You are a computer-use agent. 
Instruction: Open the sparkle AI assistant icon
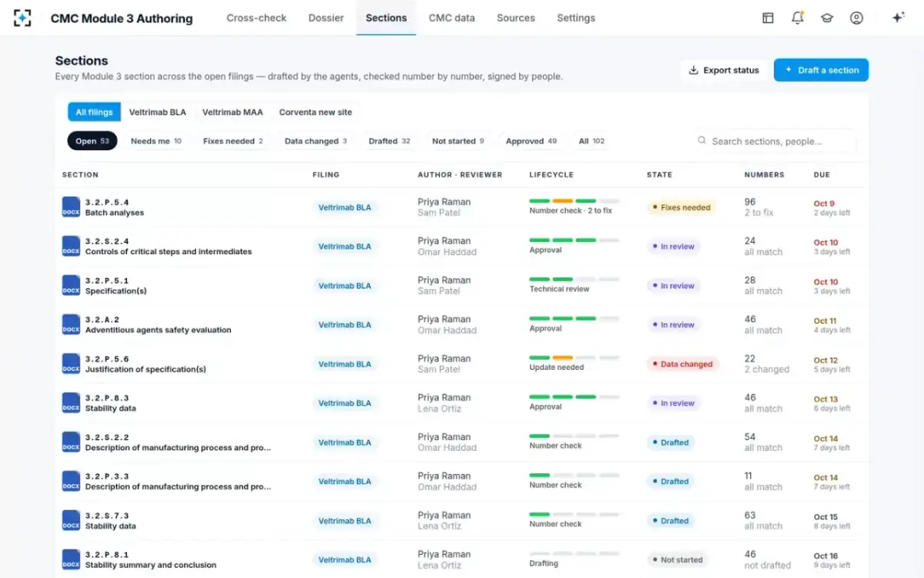point(898,18)
